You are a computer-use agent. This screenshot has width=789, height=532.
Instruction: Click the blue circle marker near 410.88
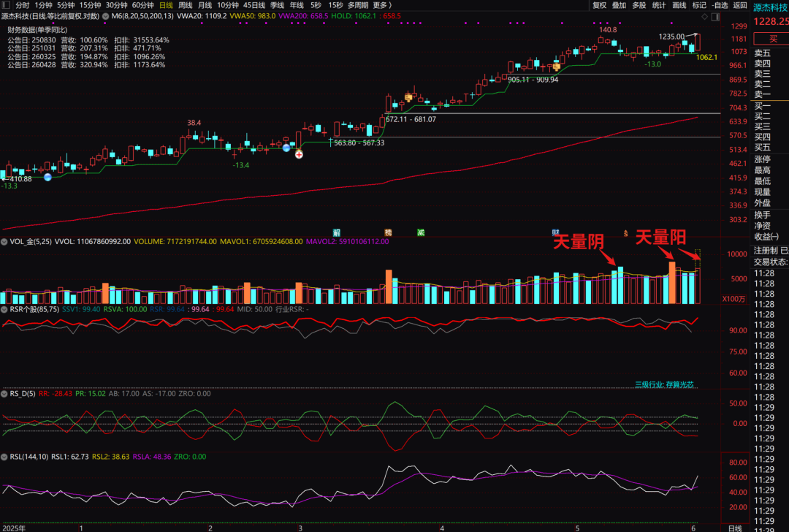coord(47,177)
